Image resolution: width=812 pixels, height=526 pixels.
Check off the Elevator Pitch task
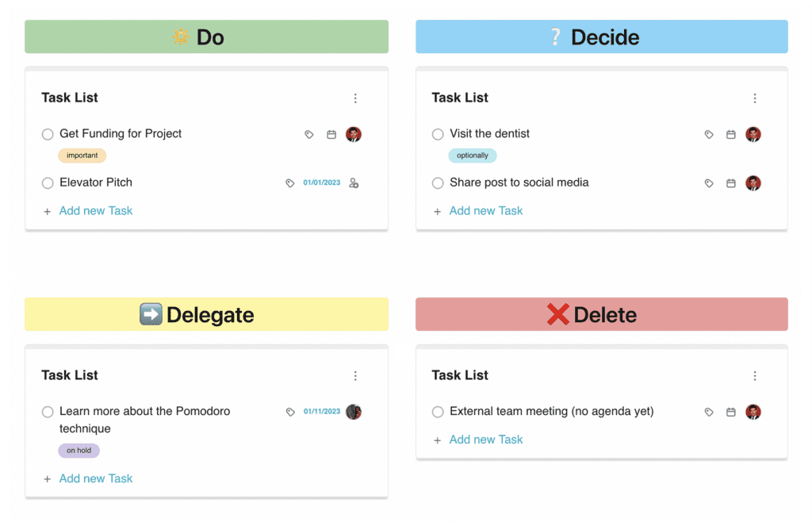48,183
